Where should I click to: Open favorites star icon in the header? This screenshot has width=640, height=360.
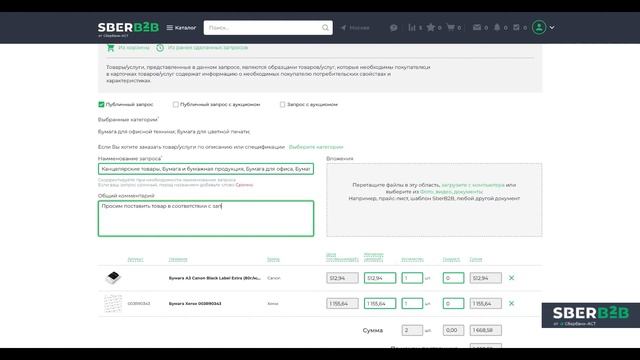[x=431, y=27]
